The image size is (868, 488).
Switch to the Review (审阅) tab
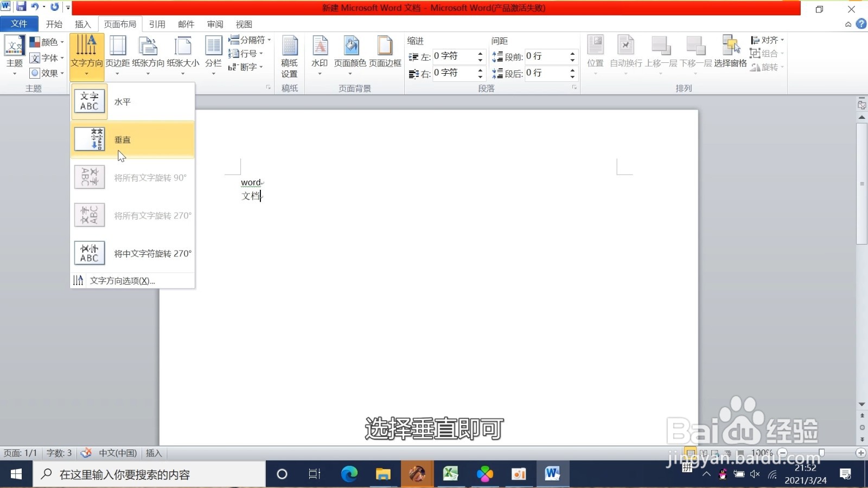pyautogui.click(x=215, y=24)
